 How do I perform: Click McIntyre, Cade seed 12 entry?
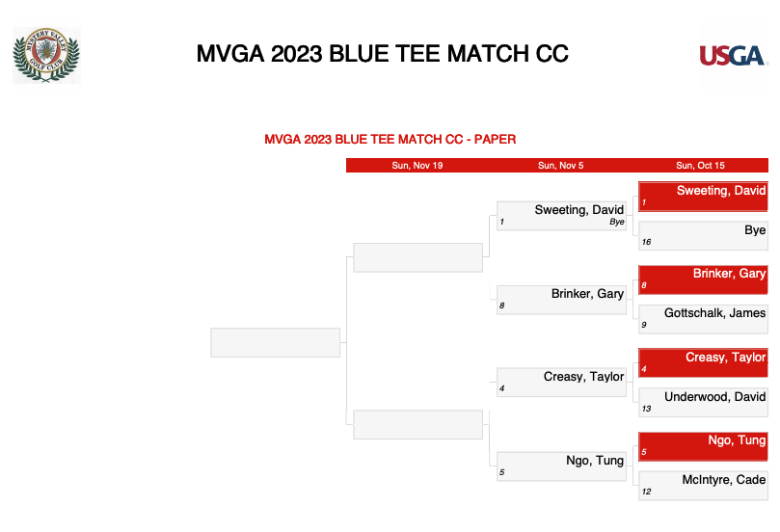pyautogui.click(x=703, y=486)
